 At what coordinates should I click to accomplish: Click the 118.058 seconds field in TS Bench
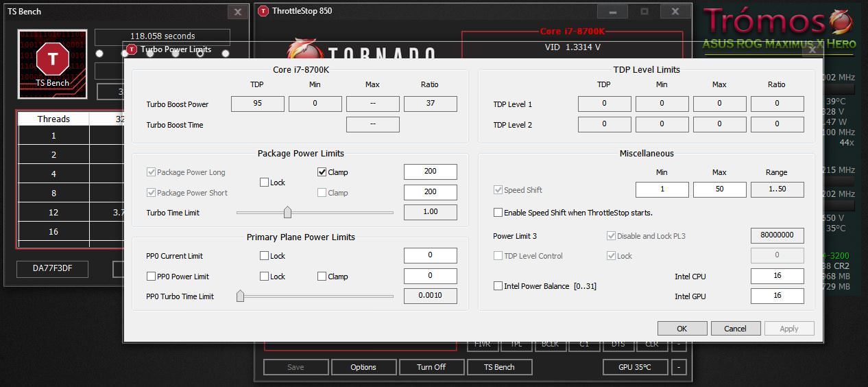pos(162,36)
